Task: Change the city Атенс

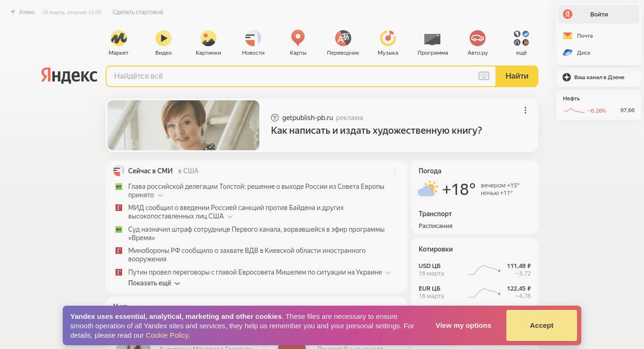Action: point(27,12)
